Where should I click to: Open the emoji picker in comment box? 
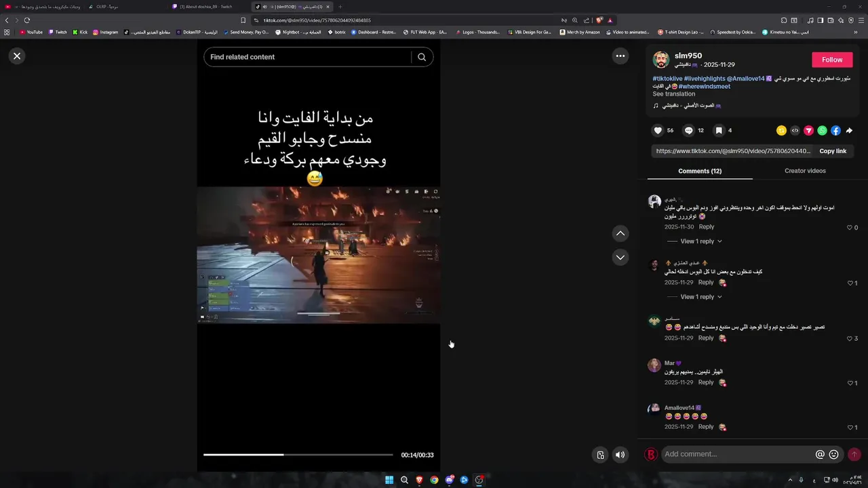[x=834, y=454]
